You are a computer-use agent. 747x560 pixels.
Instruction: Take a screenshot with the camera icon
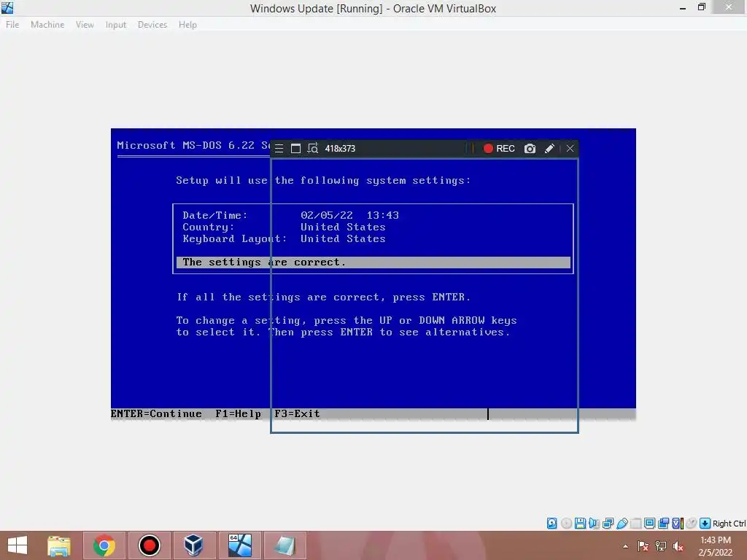coord(530,149)
